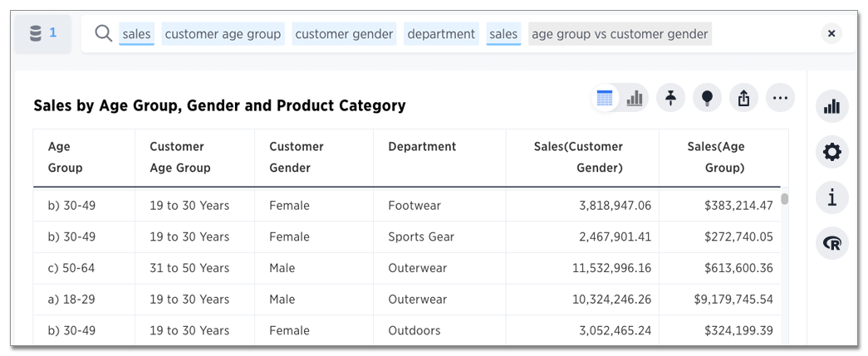Select the 'customer age group' search token
Screen dimensions: 868x356
click(223, 34)
